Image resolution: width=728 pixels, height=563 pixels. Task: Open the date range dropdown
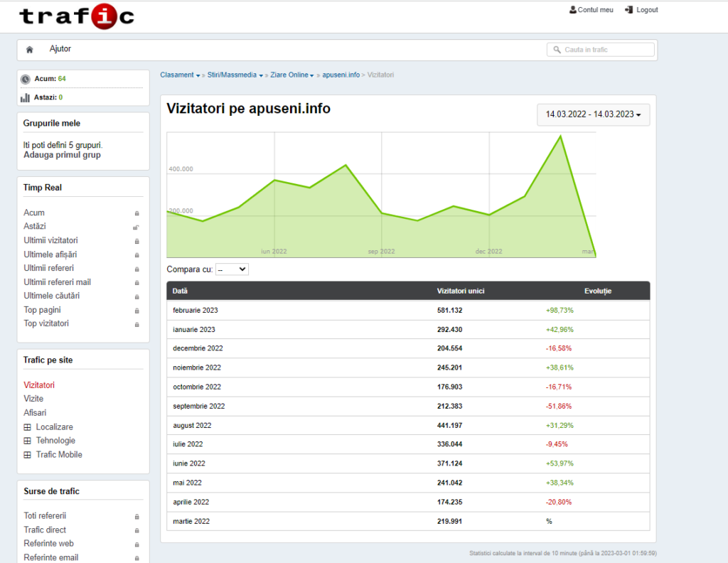pyautogui.click(x=594, y=114)
